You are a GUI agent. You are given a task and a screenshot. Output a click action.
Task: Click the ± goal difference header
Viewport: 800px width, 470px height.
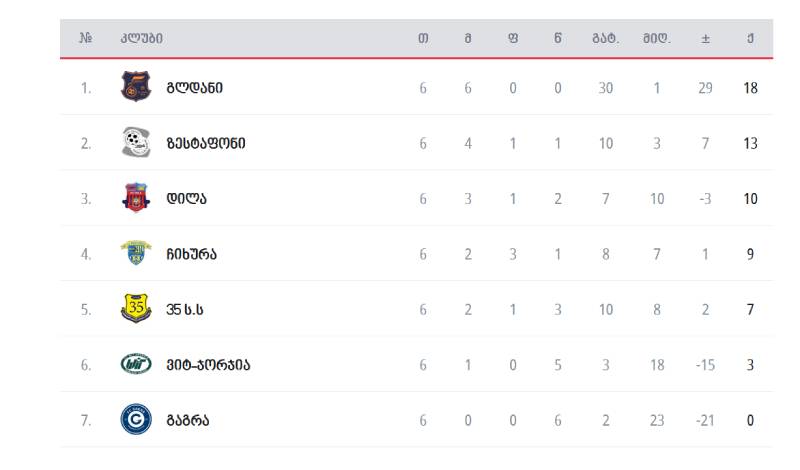705,39
